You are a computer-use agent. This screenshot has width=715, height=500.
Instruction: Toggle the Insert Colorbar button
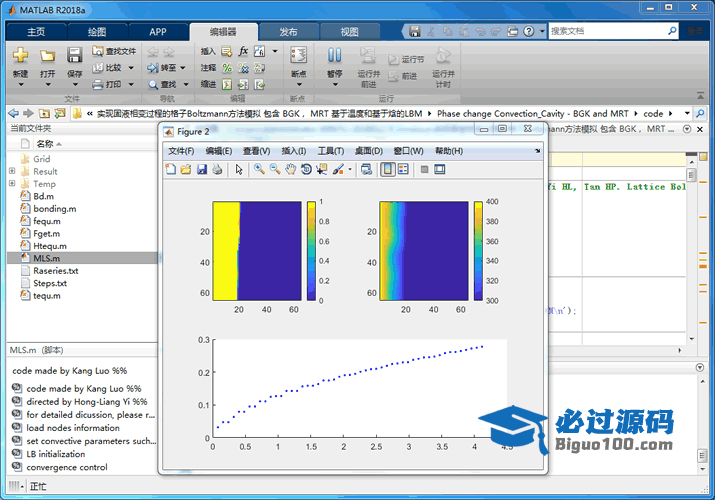(388, 170)
